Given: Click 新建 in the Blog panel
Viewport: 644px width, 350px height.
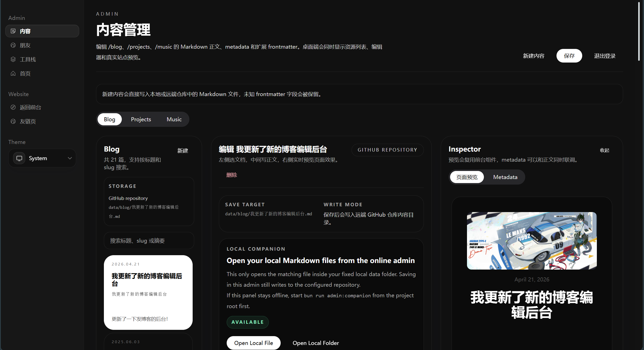Looking at the screenshot, I should tap(183, 151).
